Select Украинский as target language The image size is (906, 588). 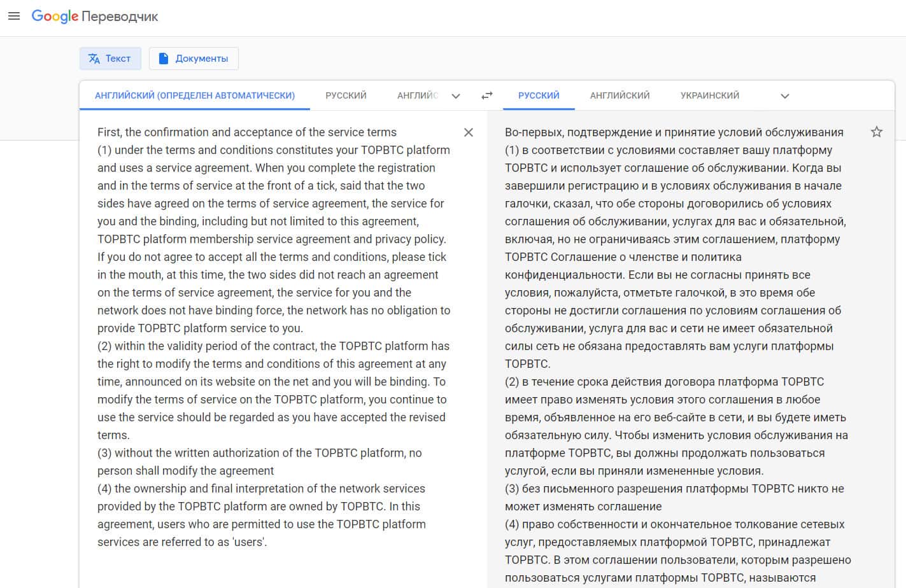pyautogui.click(x=710, y=95)
